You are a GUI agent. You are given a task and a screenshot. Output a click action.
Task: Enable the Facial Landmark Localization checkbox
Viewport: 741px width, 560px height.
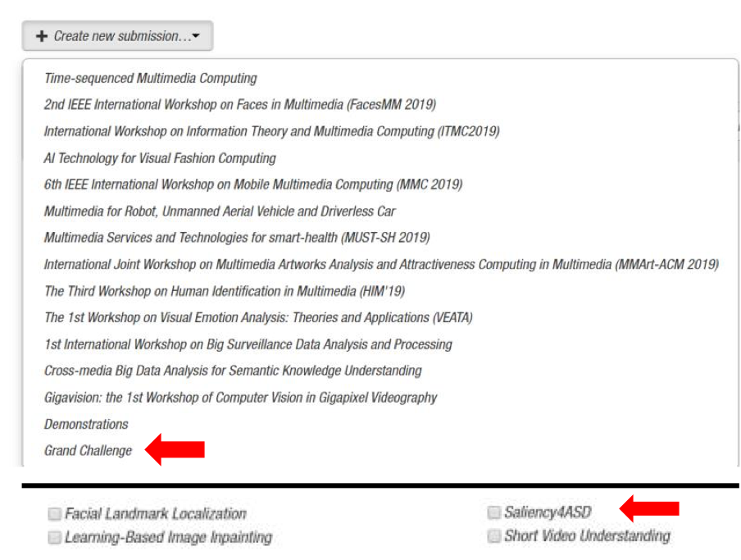(54, 514)
